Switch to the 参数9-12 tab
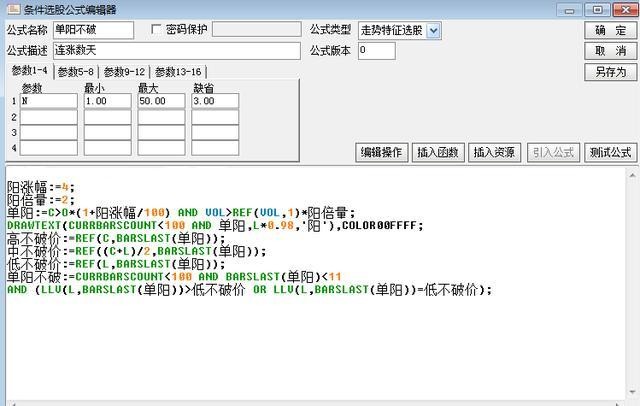The image size is (640, 406). [124, 72]
